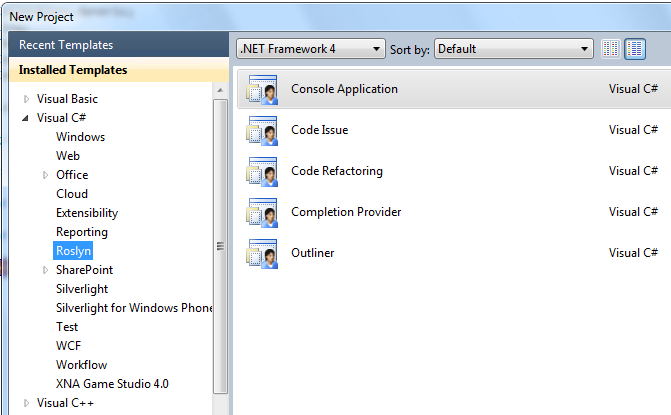Select the Silverlight category
The image size is (671, 415).
coord(82,289)
